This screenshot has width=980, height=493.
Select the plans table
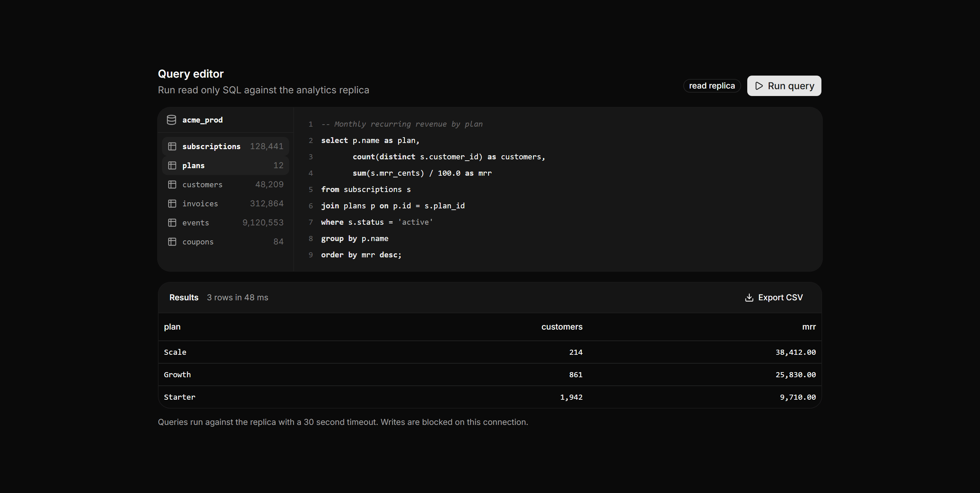(225, 165)
